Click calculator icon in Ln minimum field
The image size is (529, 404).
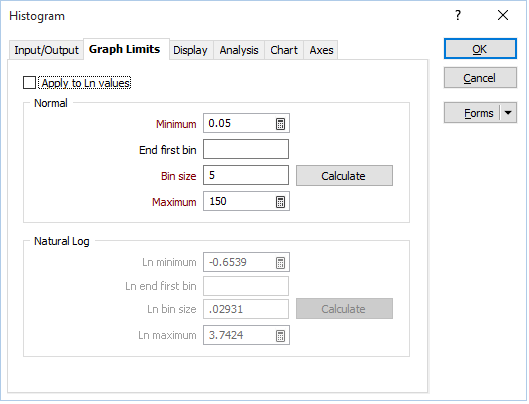(x=280, y=263)
